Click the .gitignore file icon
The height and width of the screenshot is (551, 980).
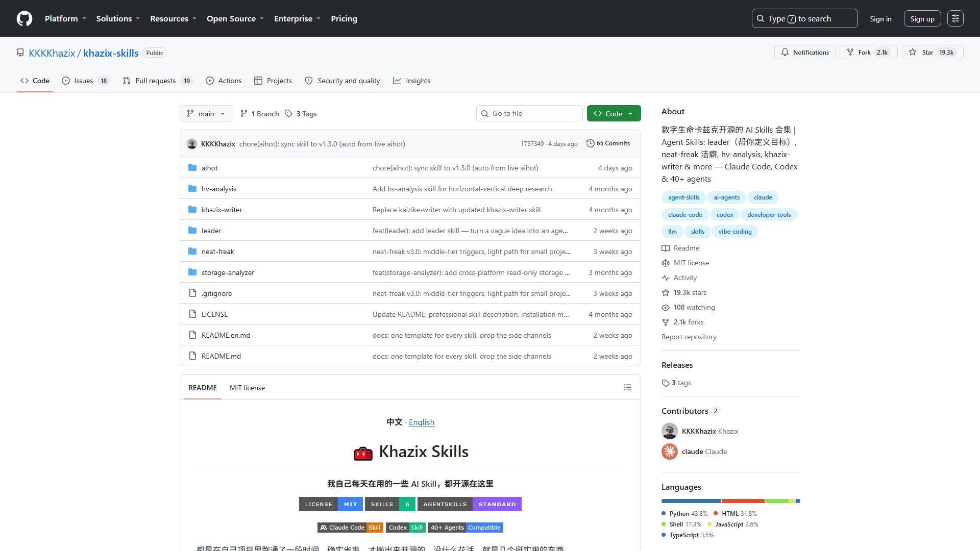tap(192, 293)
